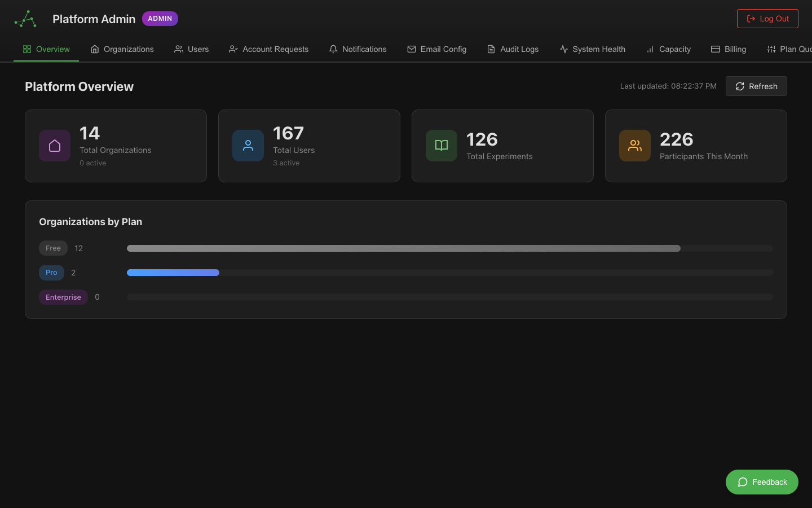
Task: Click the Users people icon in navigation
Action: 179,49
